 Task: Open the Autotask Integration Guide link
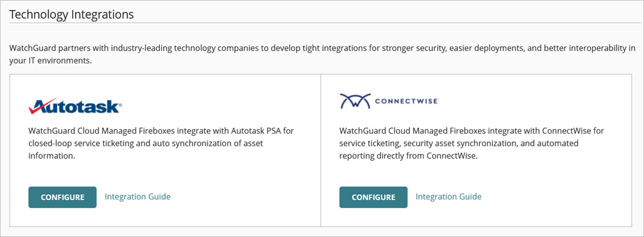[x=138, y=197]
